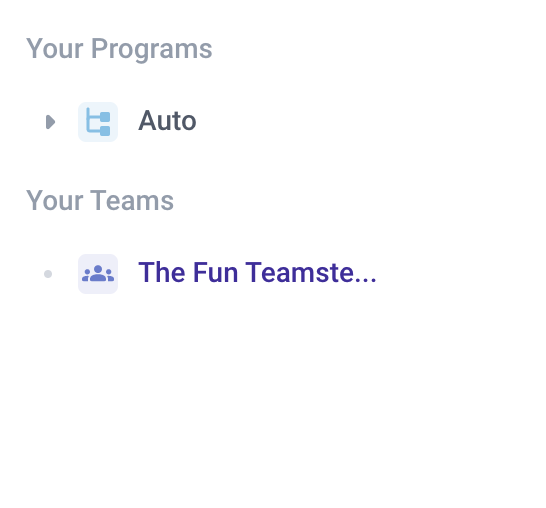Click the highlighted purple team name
The width and height of the screenshot is (546, 508).
257,273
